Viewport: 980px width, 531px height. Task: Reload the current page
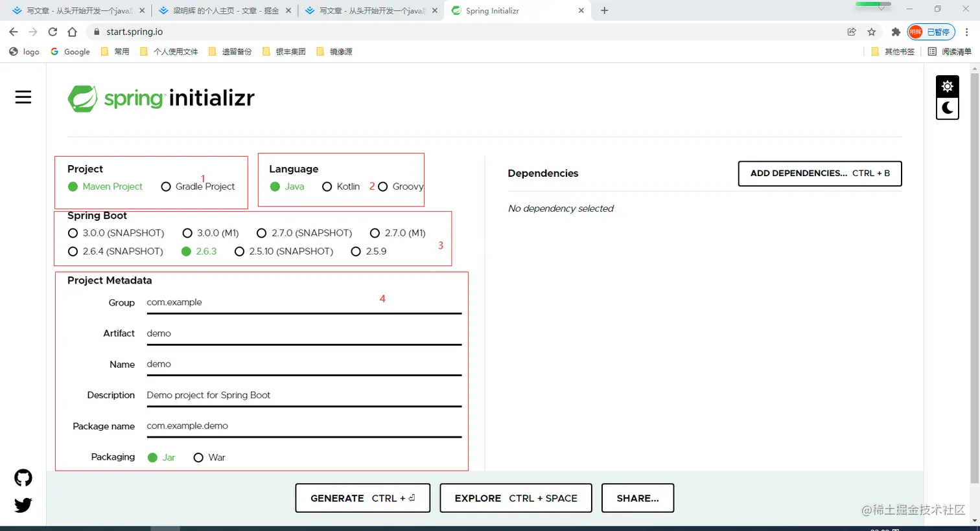[52, 32]
